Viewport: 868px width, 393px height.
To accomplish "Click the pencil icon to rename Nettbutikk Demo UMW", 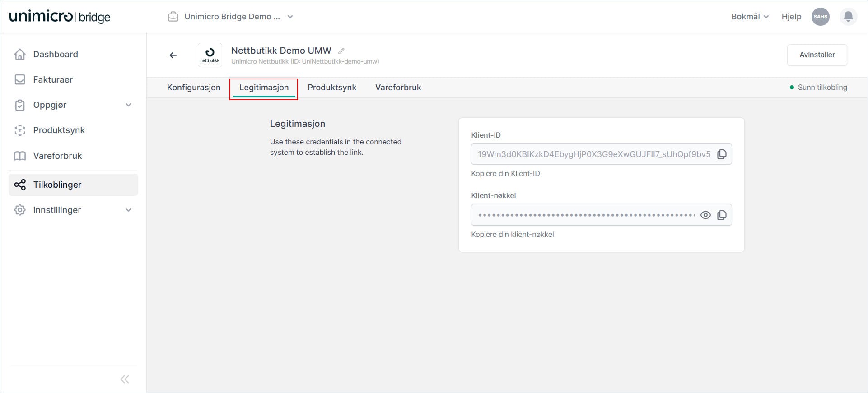I will coord(341,51).
